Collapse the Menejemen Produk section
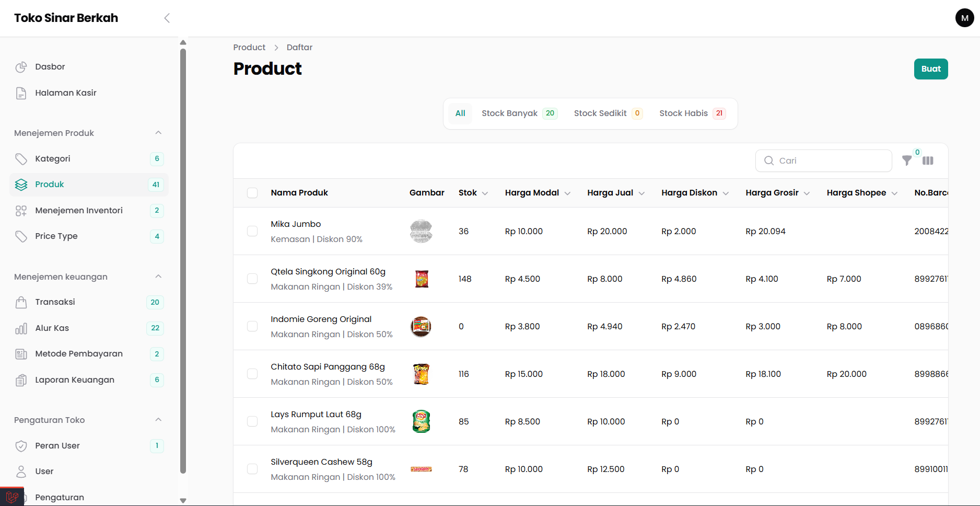980x506 pixels. pyautogui.click(x=158, y=133)
